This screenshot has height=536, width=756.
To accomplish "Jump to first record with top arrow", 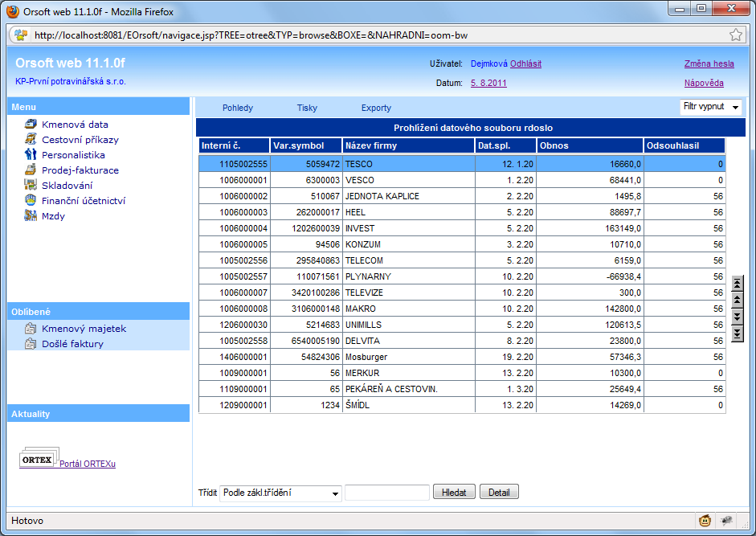I will click(x=738, y=283).
